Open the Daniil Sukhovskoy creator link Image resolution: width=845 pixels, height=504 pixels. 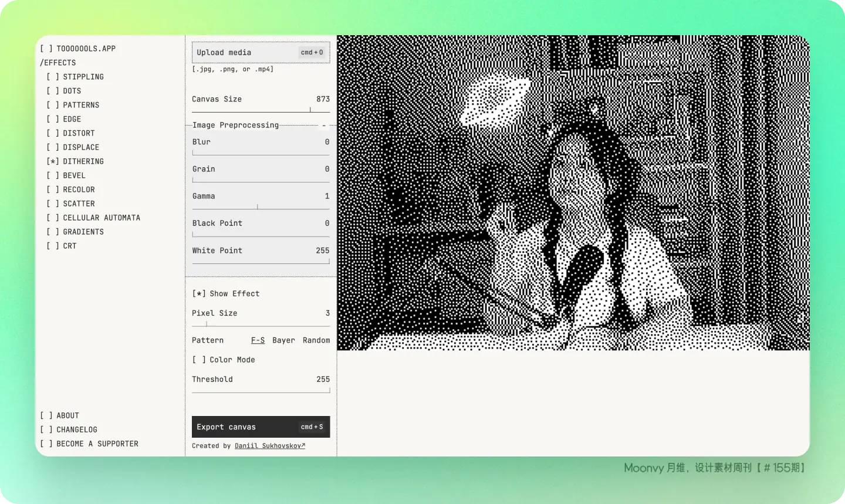[x=269, y=446]
